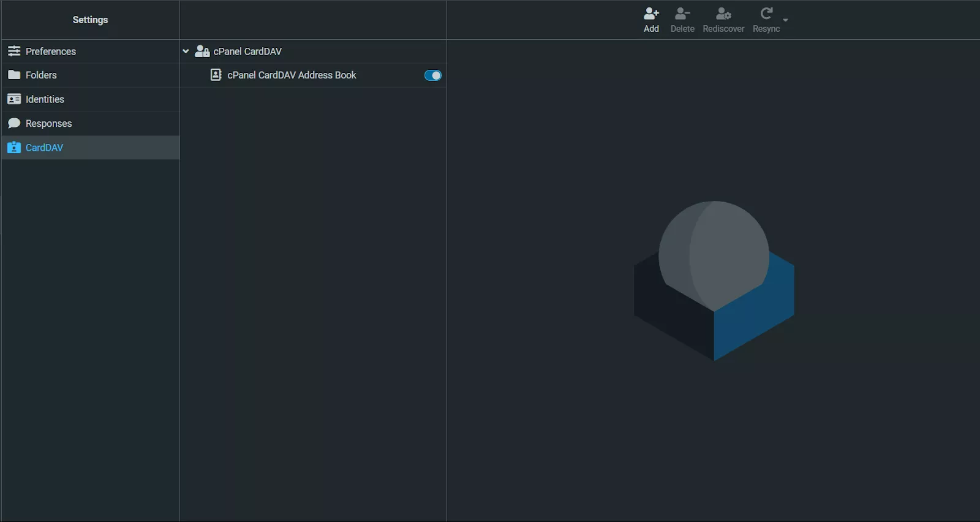Click the cPanel CardDAV account users icon
This screenshot has height=522, width=980.
(202, 51)
